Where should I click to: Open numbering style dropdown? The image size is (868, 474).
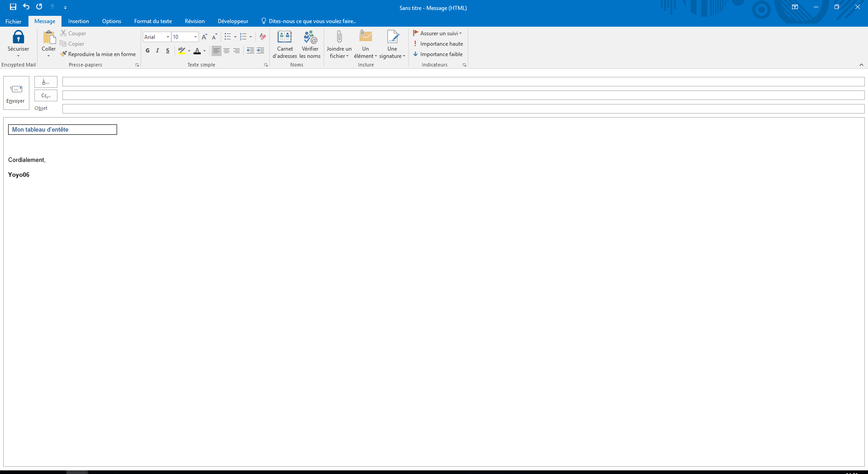(x=250, y=37)
